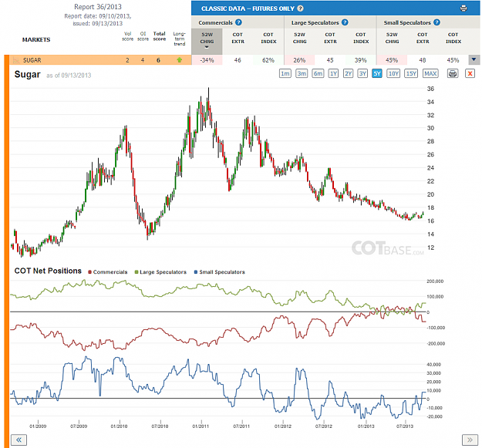This screenshot has width=482, height=448.
Task: Go to previous chart with left arrows
Action: [19, 440]
